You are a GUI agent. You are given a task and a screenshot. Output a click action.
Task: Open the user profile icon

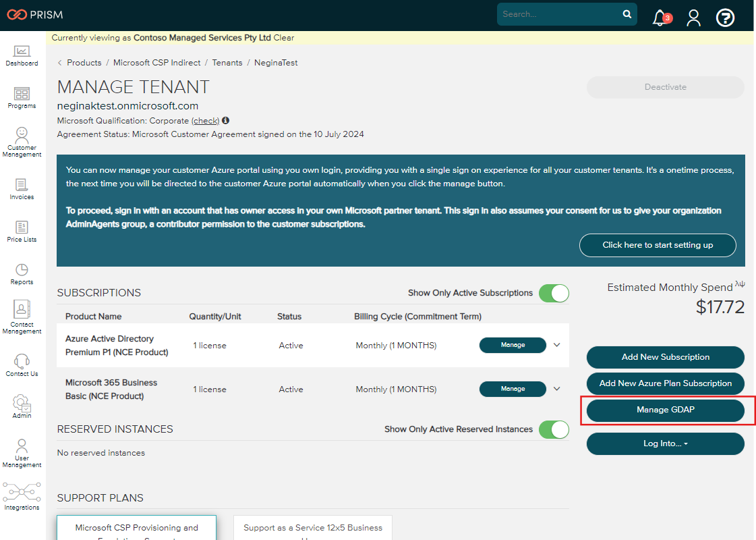(x=693, y=18)
